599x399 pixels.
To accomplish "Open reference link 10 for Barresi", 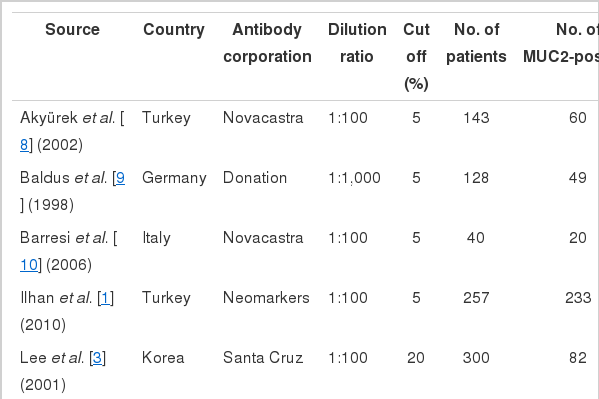I will 29,265.
